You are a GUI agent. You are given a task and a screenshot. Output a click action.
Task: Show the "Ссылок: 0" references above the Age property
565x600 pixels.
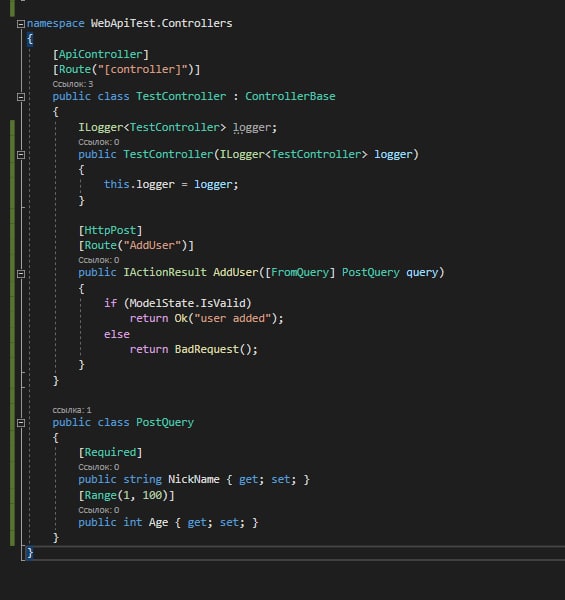pos(99,510)
